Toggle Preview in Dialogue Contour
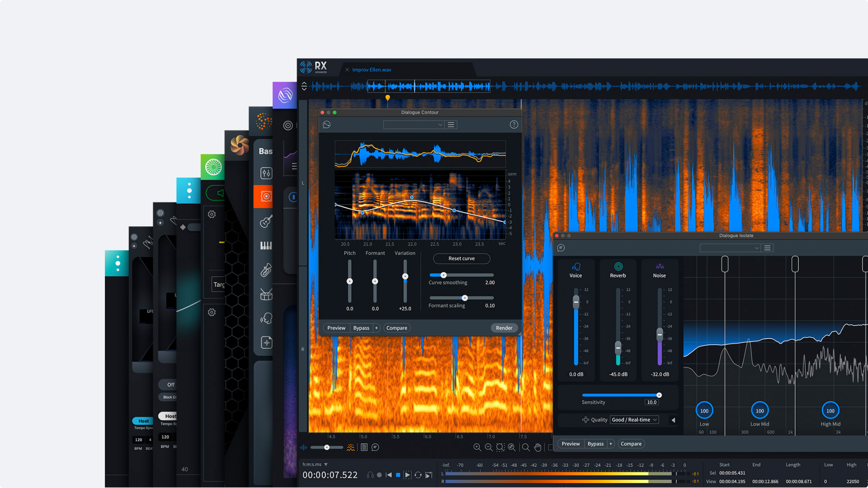The image size is (868, 488). point(336,328)
